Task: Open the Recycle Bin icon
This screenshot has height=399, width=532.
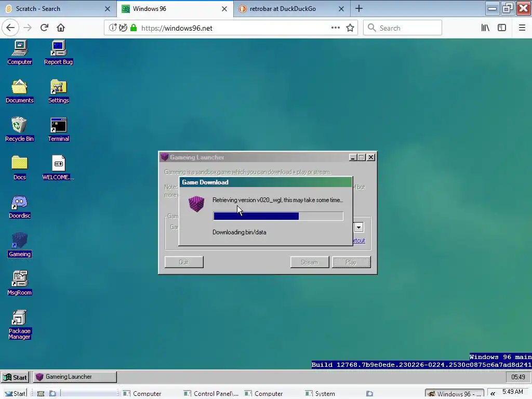Action: (19, 129)
